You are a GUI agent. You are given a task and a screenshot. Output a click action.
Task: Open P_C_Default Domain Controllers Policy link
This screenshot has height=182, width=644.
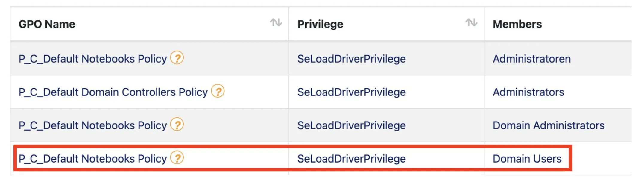pyautogui.click(x=113, y=92)
